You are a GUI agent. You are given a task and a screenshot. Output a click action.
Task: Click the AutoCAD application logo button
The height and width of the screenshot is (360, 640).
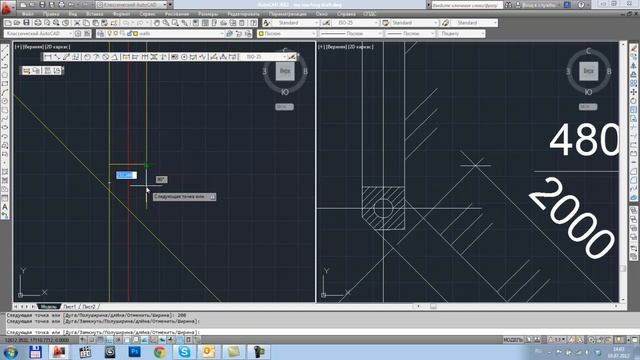(7, 7)
